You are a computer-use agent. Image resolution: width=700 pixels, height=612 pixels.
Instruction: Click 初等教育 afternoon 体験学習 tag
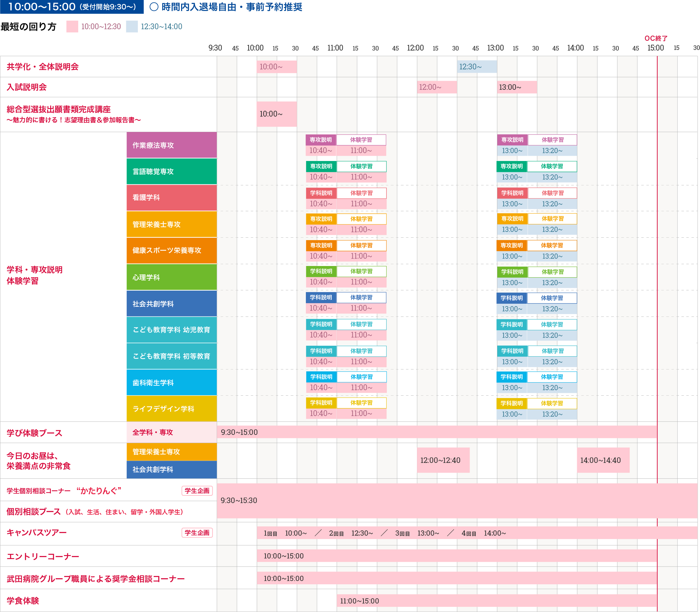pos(552,351)
